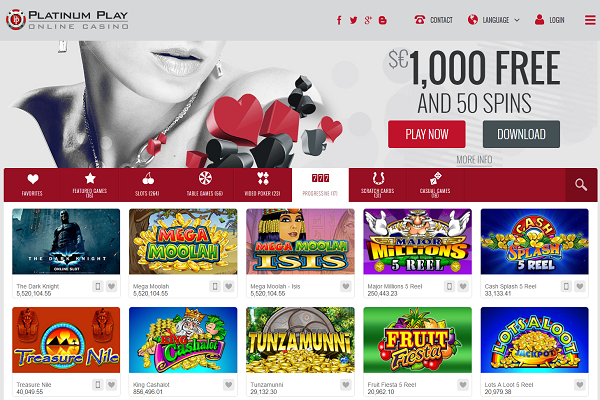Click the mobile icon for The Dark Knight
600x400 pixels.
coord(98,286)
